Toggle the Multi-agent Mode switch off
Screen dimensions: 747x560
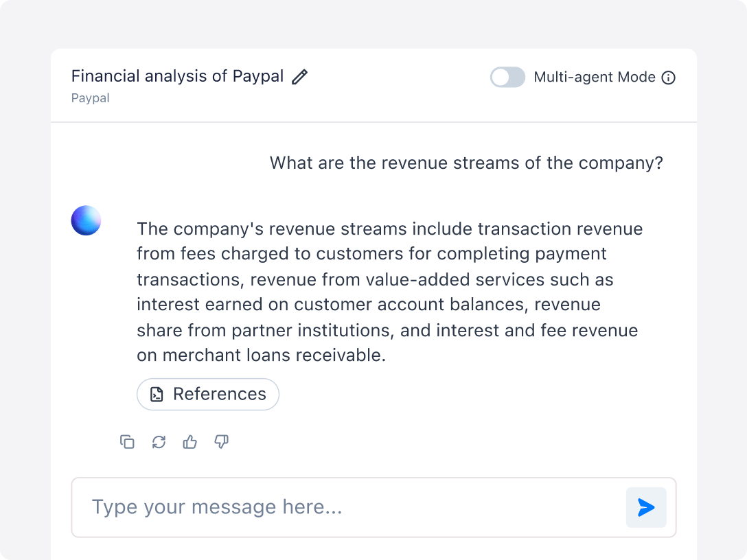pos(507,78)
